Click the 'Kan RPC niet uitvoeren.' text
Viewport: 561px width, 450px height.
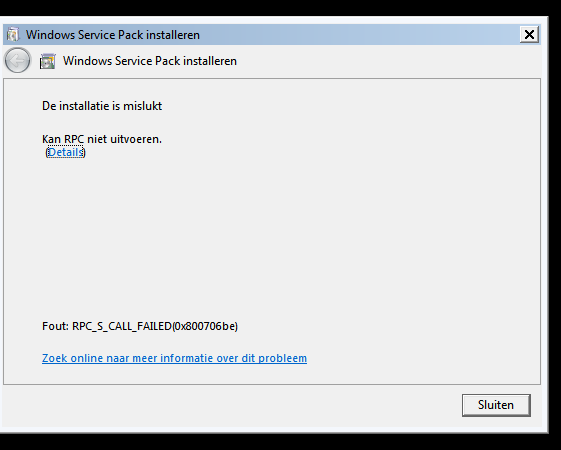click(102, 139)
